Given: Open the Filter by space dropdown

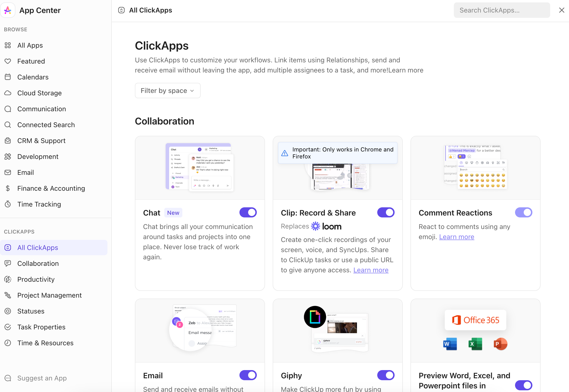Looking at the screenshot, I should (x=168, y=91).
